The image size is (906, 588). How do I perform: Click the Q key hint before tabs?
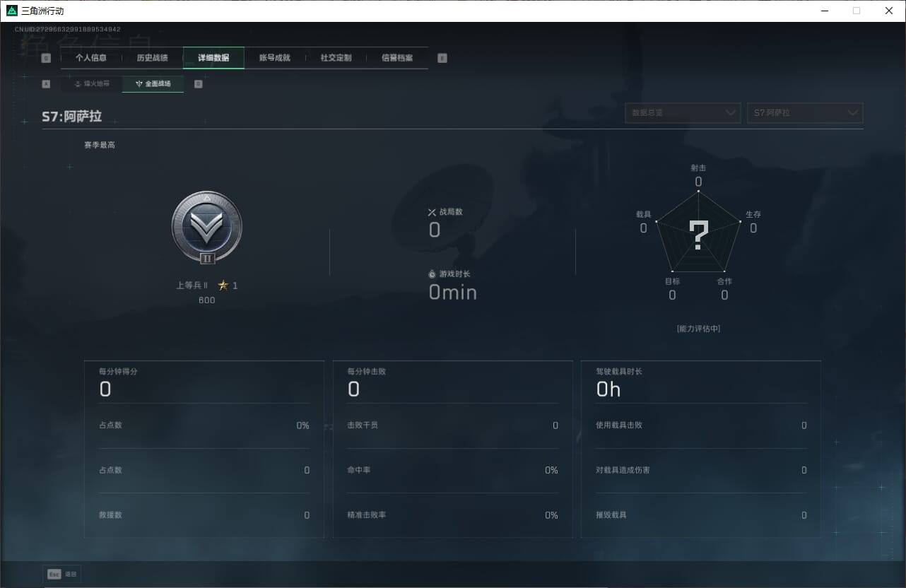pyautogui.click(x=47, y=59)
